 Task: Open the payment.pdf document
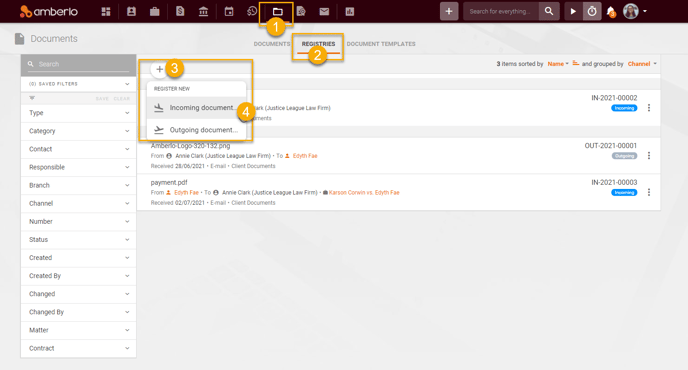pyautogui.click(x=169, y=183)
